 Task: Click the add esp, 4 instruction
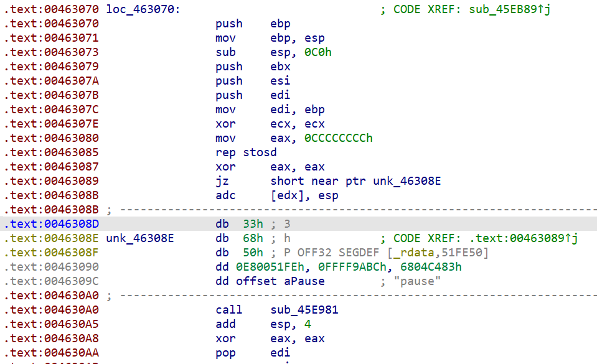tap(263, 324)
